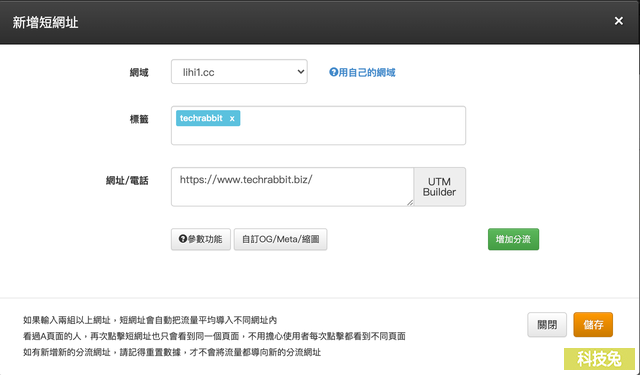Click the 網域 field label

[x=139, y=73]
